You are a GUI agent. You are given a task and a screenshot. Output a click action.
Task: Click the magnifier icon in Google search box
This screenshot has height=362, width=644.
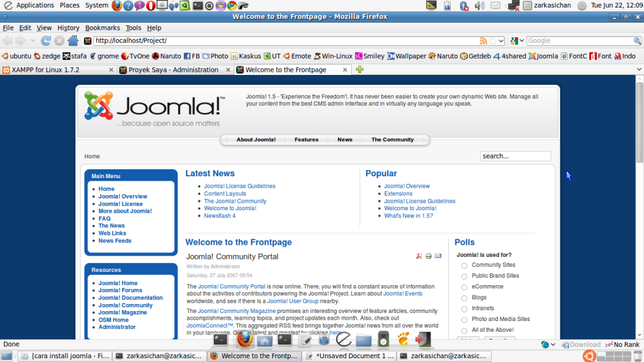[x=637, y=41]
